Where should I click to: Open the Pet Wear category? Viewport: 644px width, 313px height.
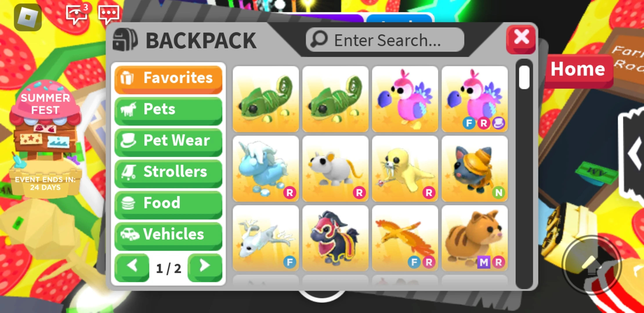pos(168,142)
